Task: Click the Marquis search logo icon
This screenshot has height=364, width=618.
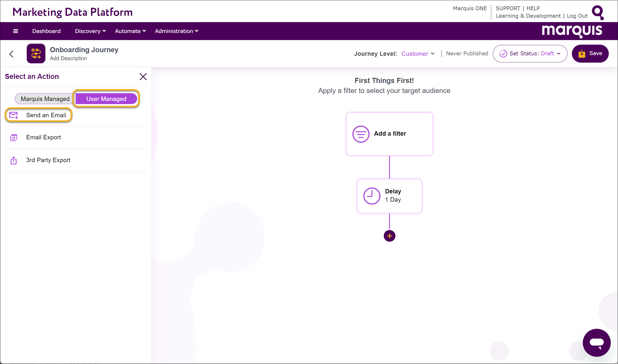Action: 598,12
